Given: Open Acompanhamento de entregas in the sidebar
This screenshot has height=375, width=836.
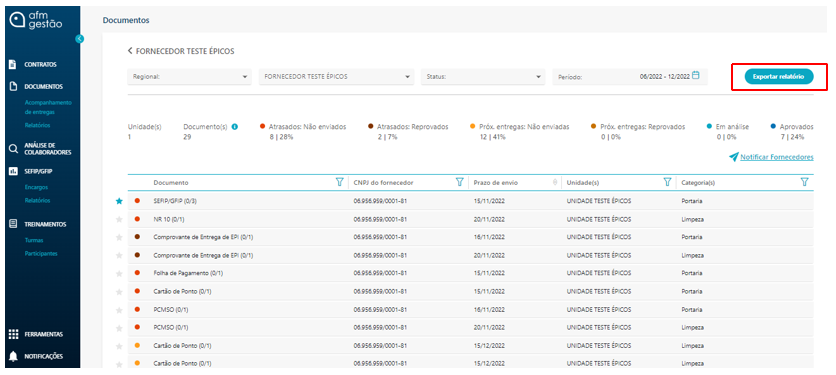Looking at the screenshot, I should 48,107.
